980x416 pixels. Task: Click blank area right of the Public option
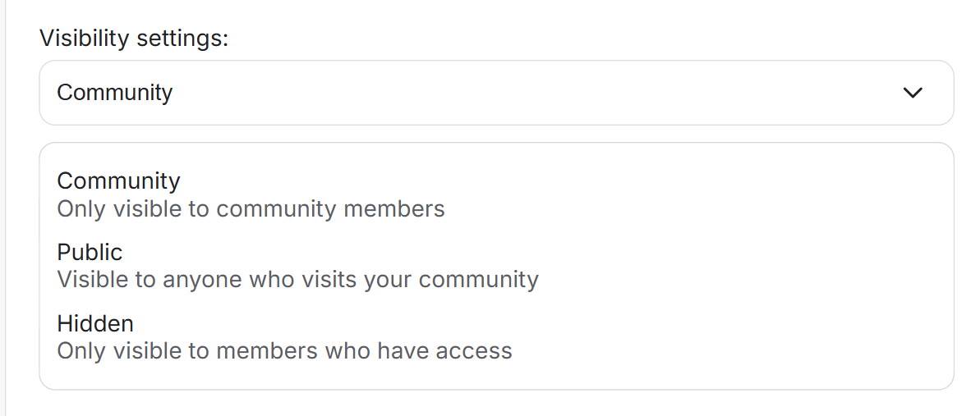tap(739, 266)
